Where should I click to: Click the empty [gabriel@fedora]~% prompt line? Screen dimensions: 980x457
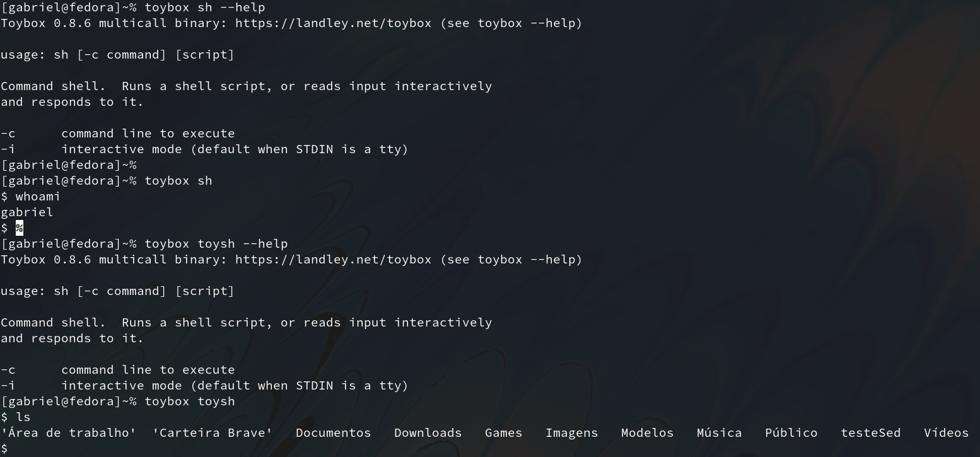(69, 165)
